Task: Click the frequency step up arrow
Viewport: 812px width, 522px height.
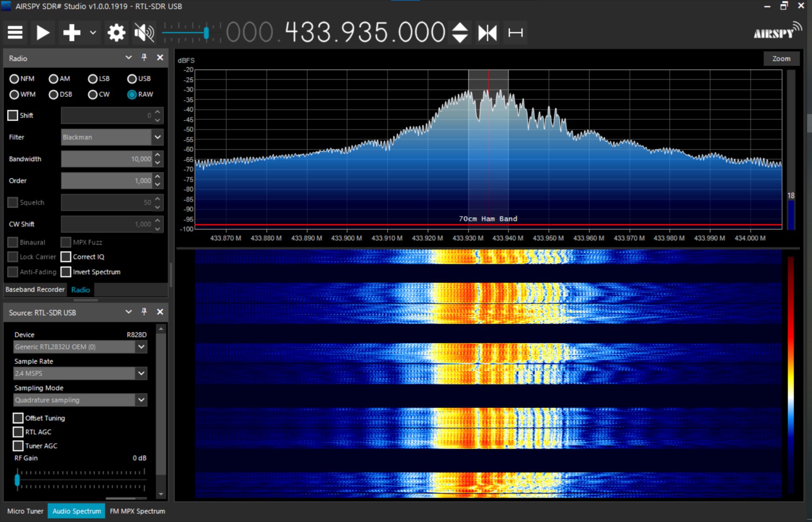Action: [459, 27]
